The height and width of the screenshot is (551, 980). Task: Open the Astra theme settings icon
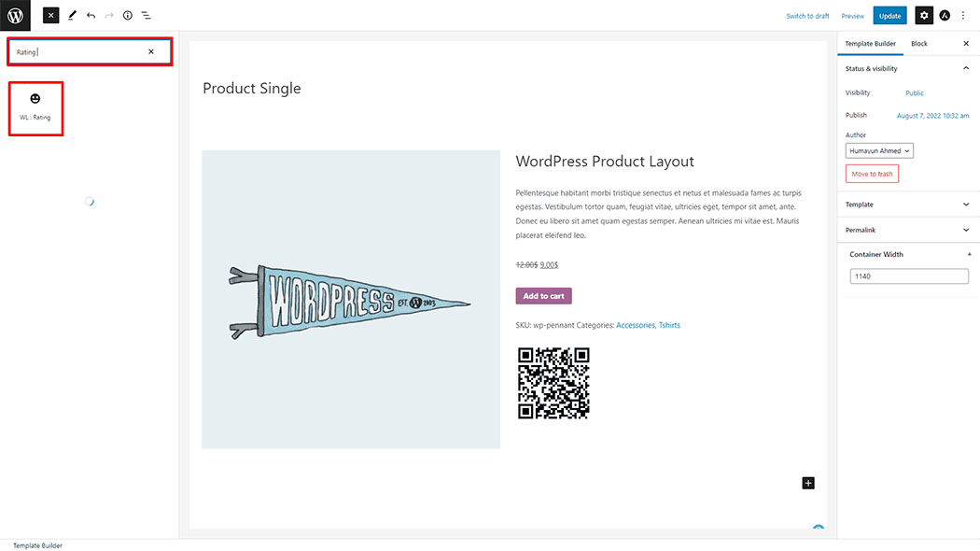point(945,15)
